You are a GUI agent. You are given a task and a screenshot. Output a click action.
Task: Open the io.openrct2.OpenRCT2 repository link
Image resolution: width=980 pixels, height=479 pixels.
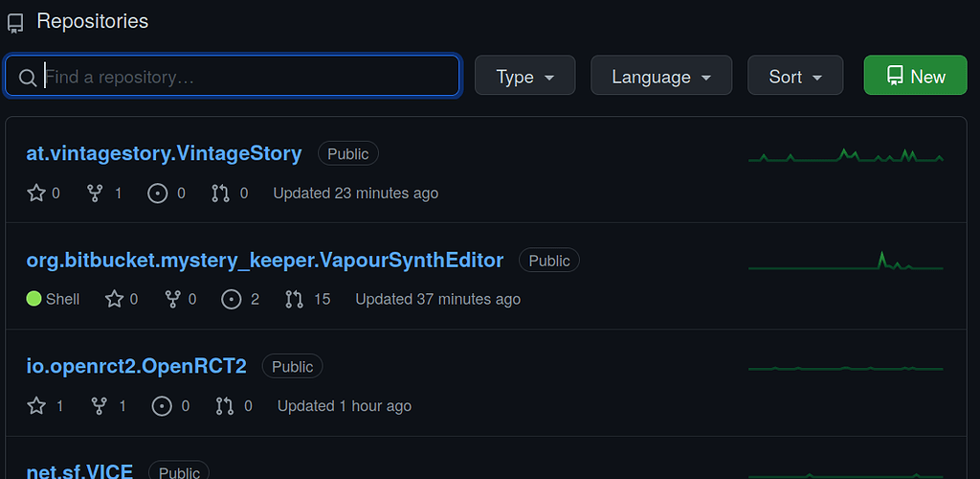[x=136, y=367]
